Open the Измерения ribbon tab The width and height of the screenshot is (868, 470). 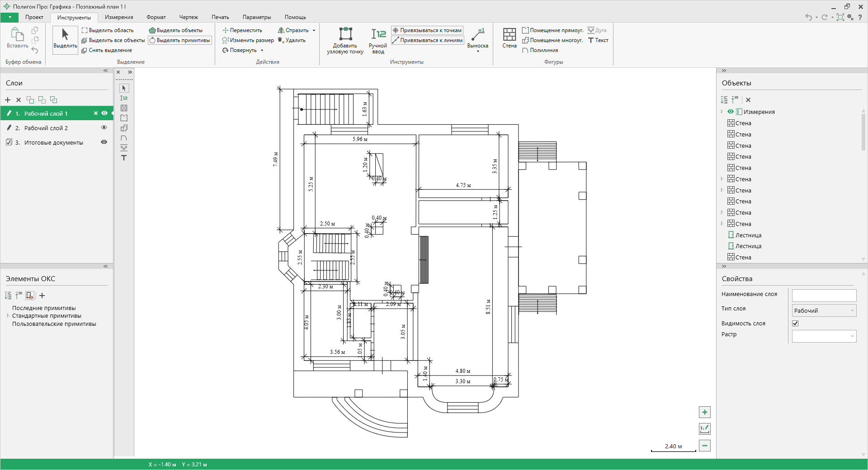119,17
